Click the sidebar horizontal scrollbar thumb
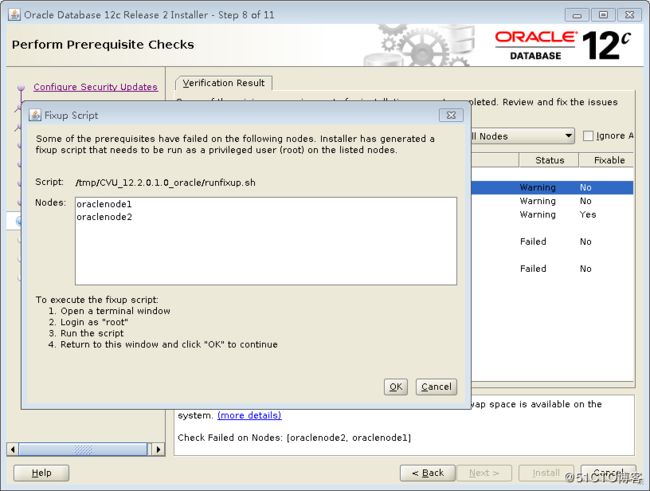 pyautogui.click(x=83, y=449)
